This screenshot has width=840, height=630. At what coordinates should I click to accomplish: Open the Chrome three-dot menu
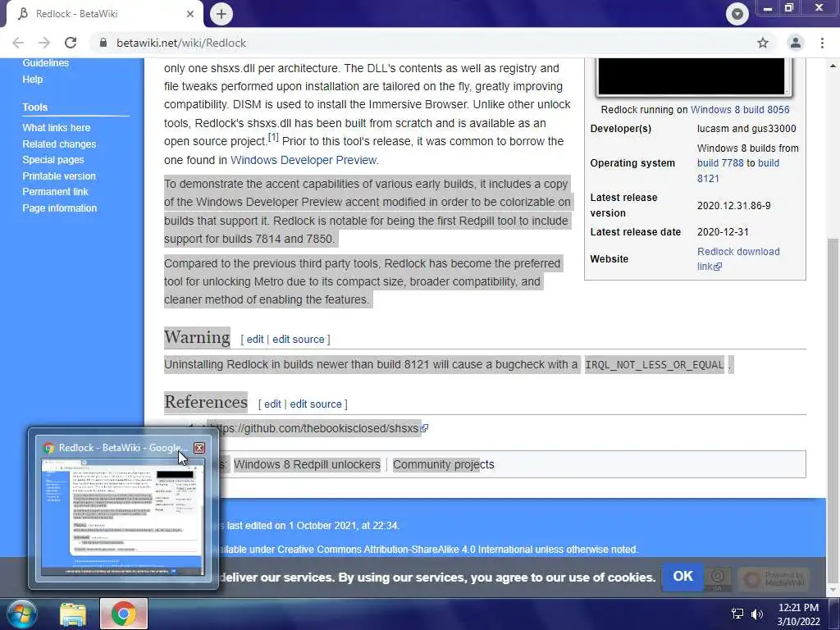pyautogui.click(x=822, y=43)
